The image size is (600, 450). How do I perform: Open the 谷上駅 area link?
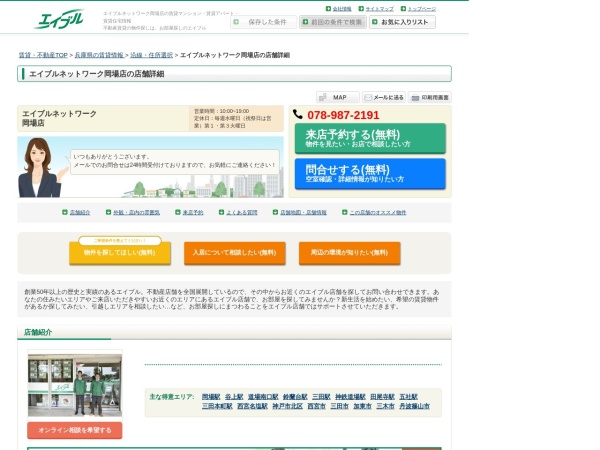pos(234,397)
